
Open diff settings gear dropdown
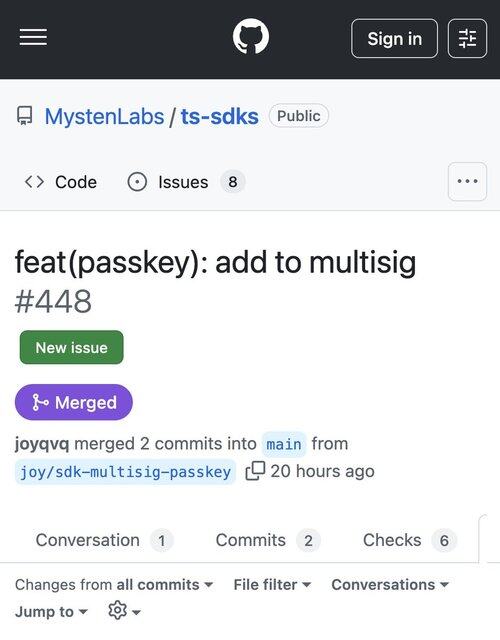[x=124, y=611]
